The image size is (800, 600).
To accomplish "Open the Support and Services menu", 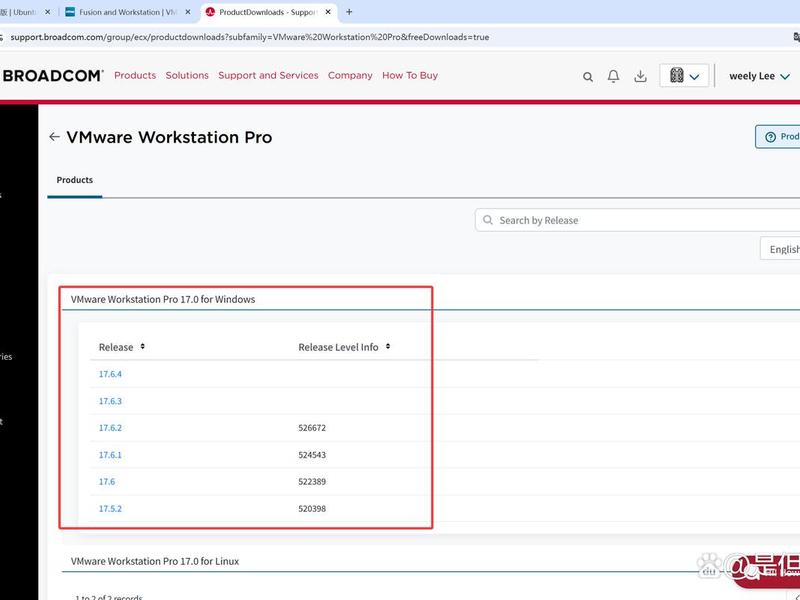I will click(268, 76).
